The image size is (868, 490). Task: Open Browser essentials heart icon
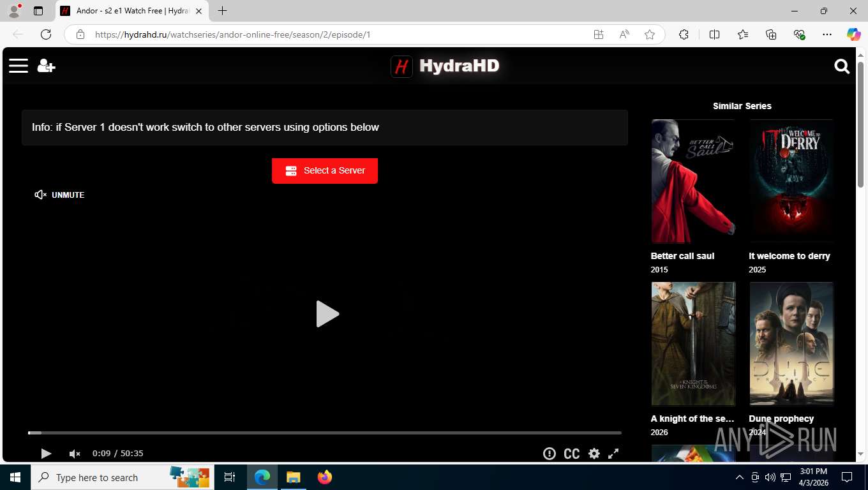[799, 34]
